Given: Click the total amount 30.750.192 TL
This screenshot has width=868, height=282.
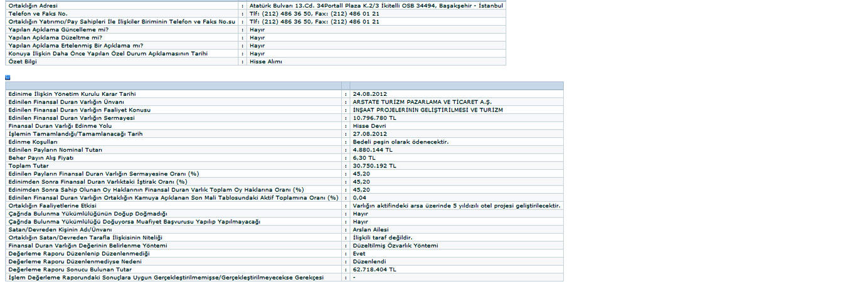Looking at the screenshot, I should coord(374,165).
